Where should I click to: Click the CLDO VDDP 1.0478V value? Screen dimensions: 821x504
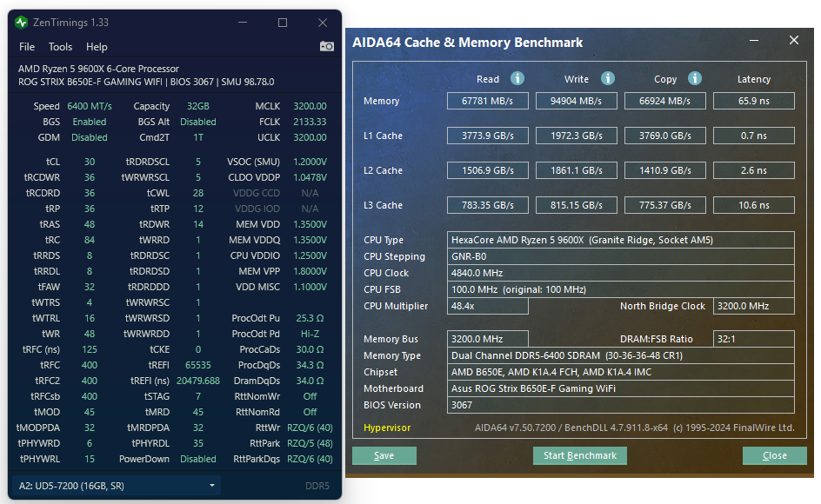coord(310,177)
